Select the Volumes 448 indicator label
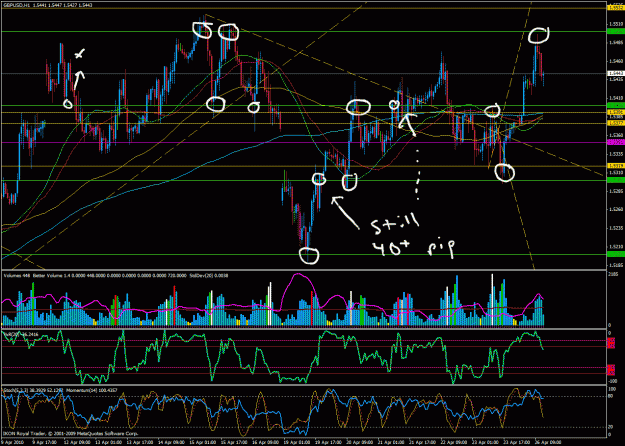This screenshot has height=446, width=625. (16, 275)
